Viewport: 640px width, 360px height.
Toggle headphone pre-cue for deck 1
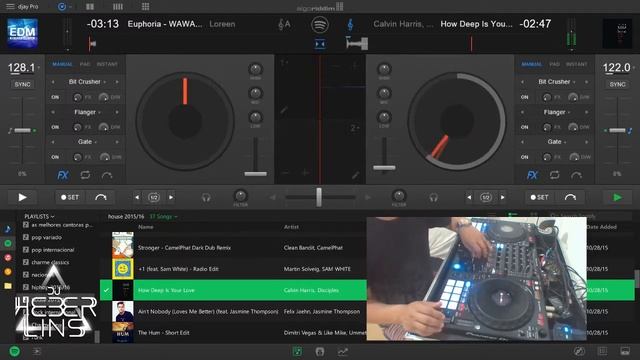pyautogui.click(x=206, y=198)
